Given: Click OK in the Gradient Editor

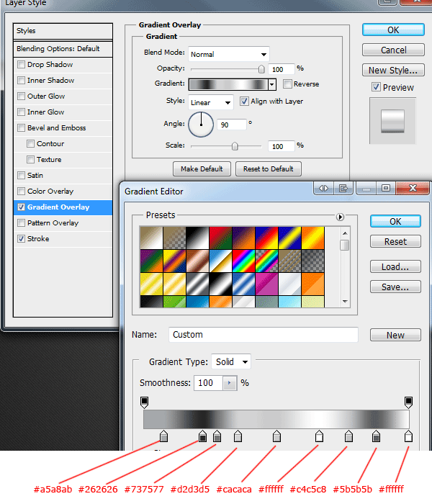Looking at the screenshot, I should (x=395, y=222).
